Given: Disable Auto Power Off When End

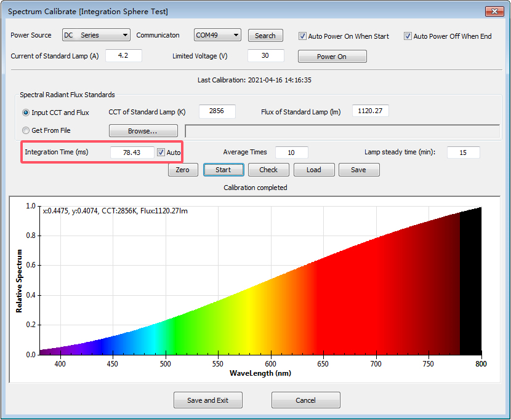Looking at the screenshot, I should pos(408,36).
